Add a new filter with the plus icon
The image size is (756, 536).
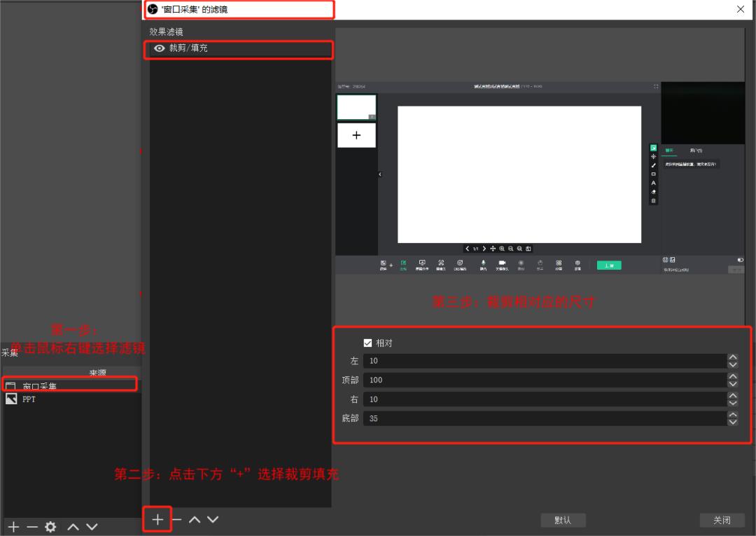[x=157, y=519]
